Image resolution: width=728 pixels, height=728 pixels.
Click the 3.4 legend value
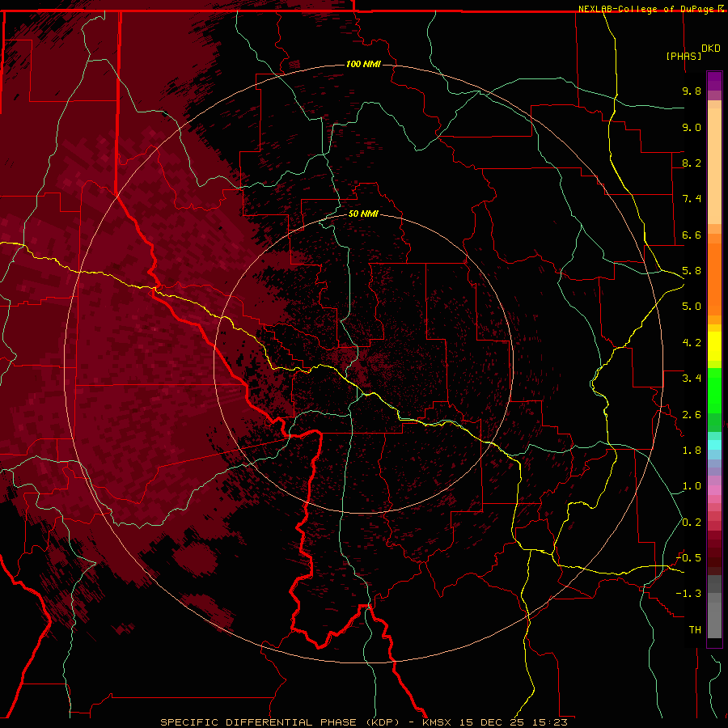[x=692, y=379]
